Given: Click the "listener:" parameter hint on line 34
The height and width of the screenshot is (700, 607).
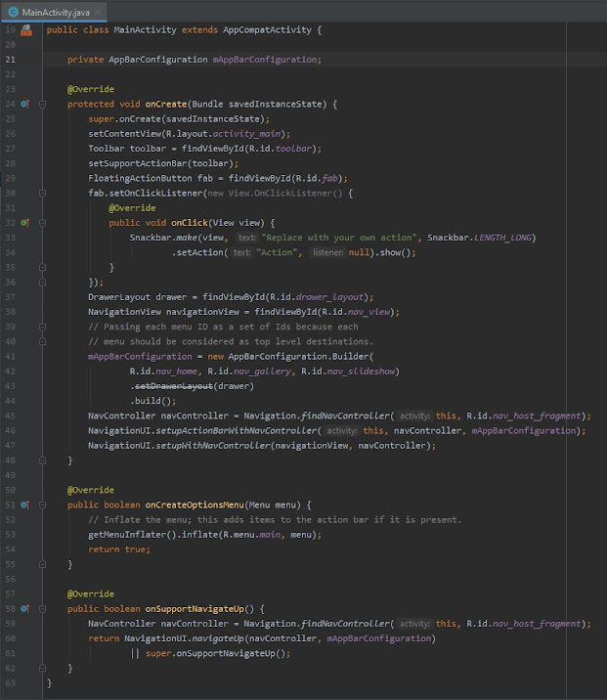Looking at the screenshot, I should tap(327, 252).
